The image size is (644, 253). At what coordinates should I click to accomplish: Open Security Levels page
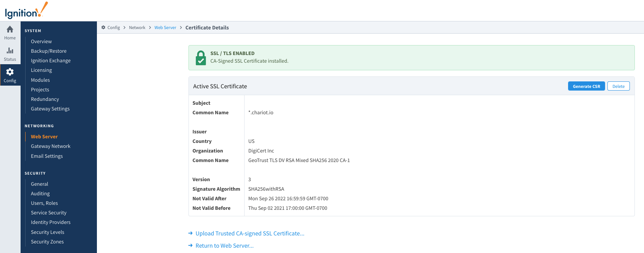click(x=48, y=232)
